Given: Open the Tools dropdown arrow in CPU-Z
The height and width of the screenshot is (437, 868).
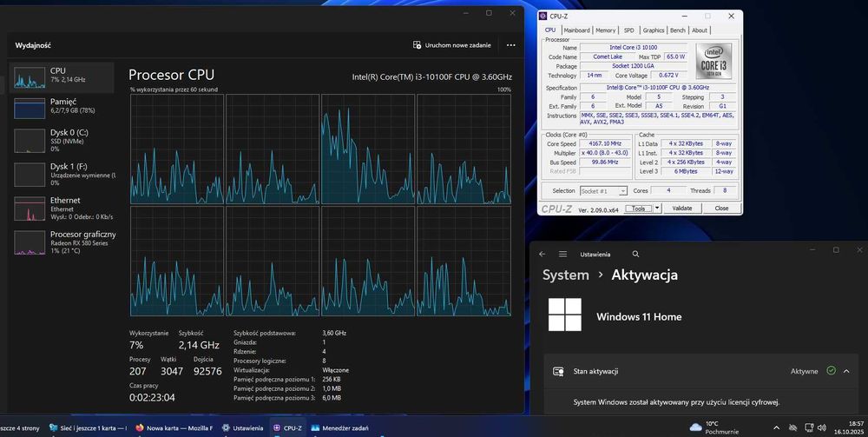Looking at the screenshot, I should 657,209.
